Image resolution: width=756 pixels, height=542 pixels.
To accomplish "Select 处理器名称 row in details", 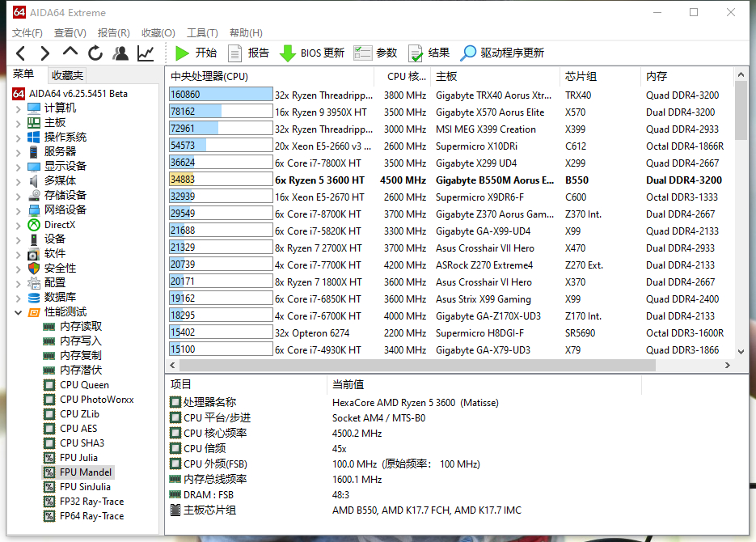I will coord(408,403).
